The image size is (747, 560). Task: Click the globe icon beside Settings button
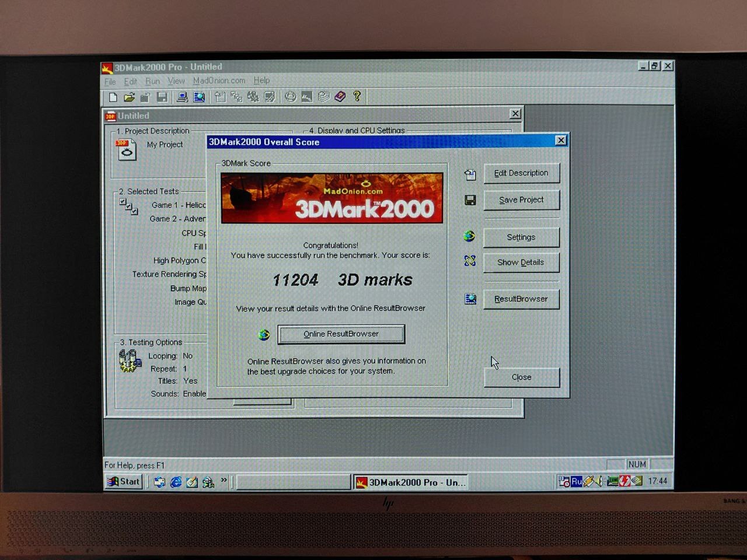pyautogui.click(x=469, y=236)
